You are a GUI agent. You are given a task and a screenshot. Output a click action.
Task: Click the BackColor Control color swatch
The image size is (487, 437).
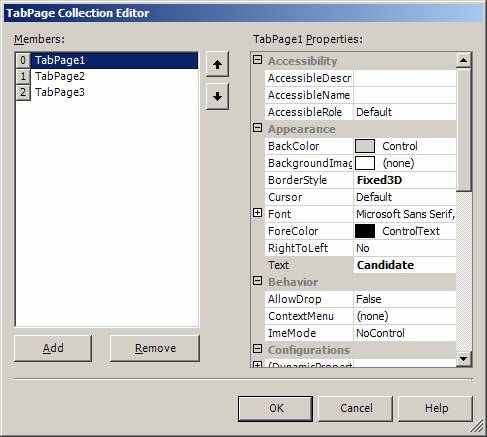365,146
